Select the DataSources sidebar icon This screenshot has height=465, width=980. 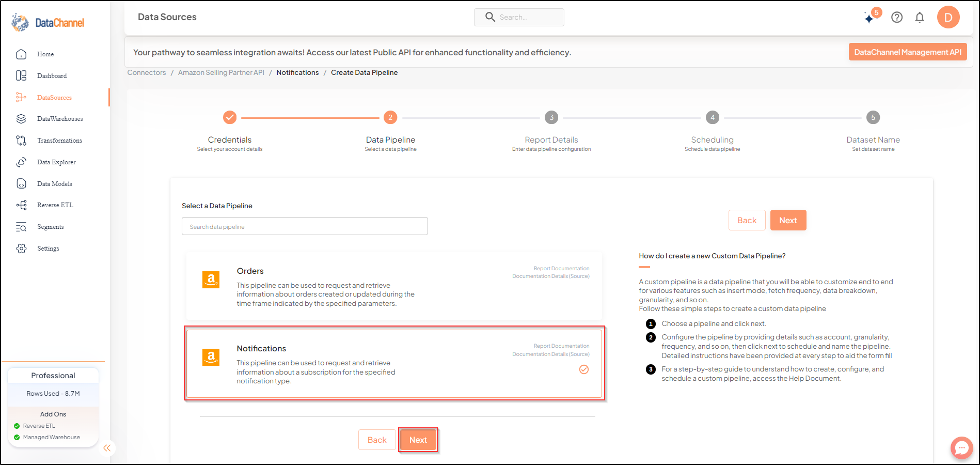click(21, 97)
